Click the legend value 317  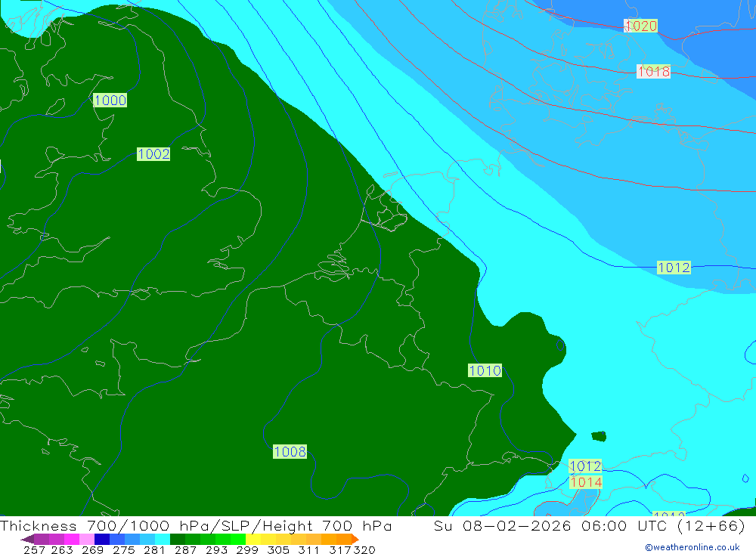click(x=340, y=549)
